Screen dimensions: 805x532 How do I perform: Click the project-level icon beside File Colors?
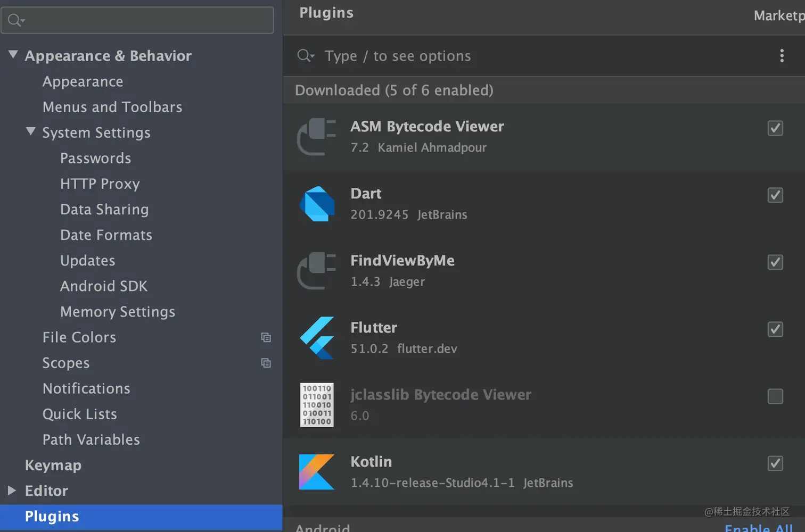click(x=266, y=337)
